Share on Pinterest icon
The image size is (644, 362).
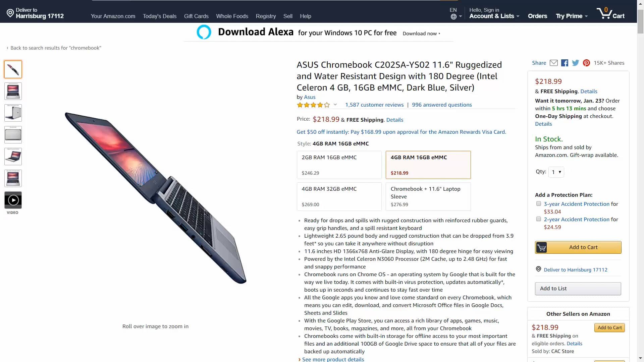click(586, 63)
